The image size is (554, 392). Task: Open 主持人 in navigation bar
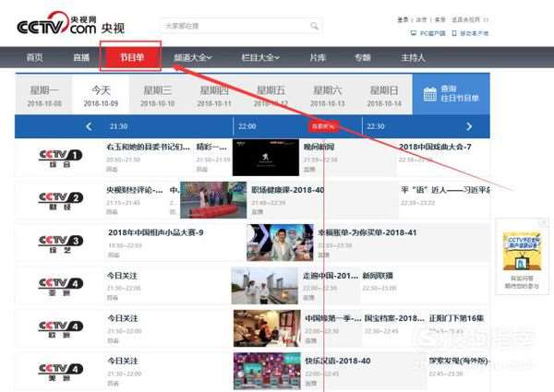413,57
